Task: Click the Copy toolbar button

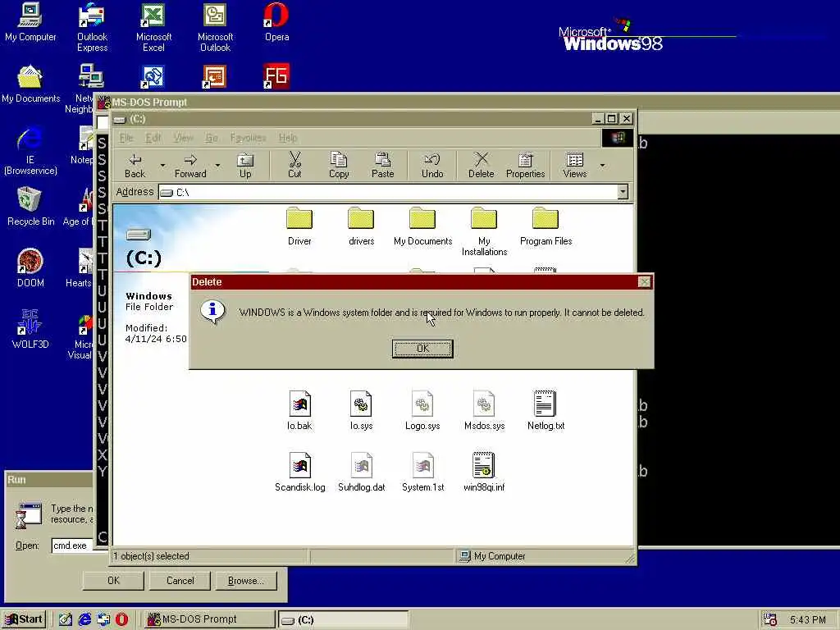Action: [x=339, y=166]
